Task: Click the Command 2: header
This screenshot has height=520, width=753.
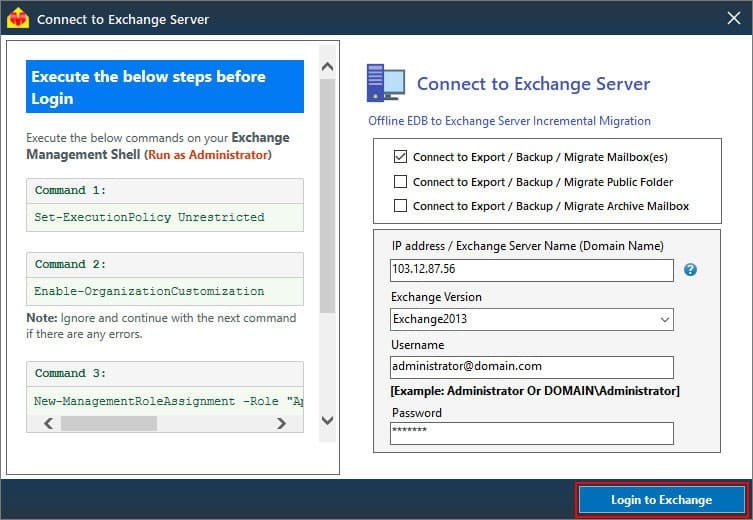Action: [x=70, y=264]
